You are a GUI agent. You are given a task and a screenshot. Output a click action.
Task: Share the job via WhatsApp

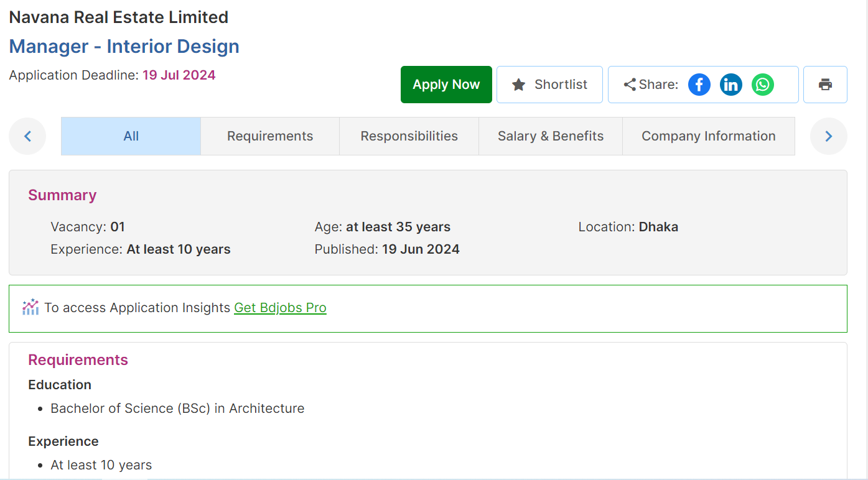pyautogui.click(x=763, y=85)
